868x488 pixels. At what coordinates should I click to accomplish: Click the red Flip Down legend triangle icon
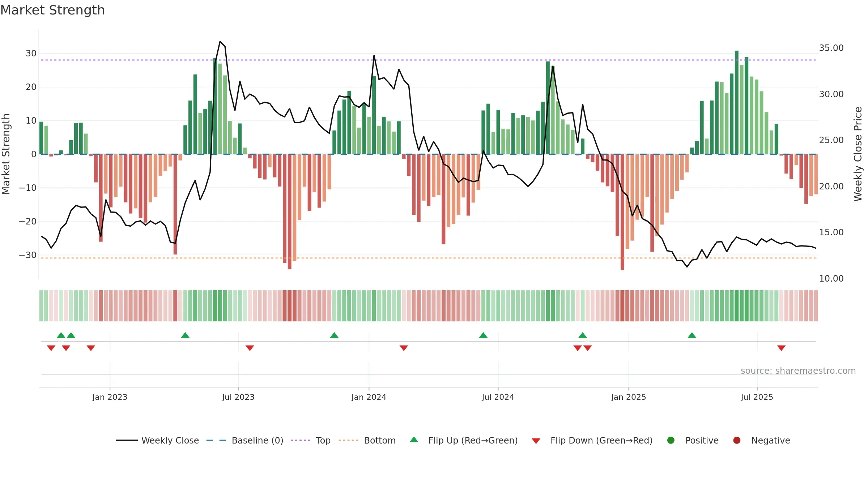(536, 441)
